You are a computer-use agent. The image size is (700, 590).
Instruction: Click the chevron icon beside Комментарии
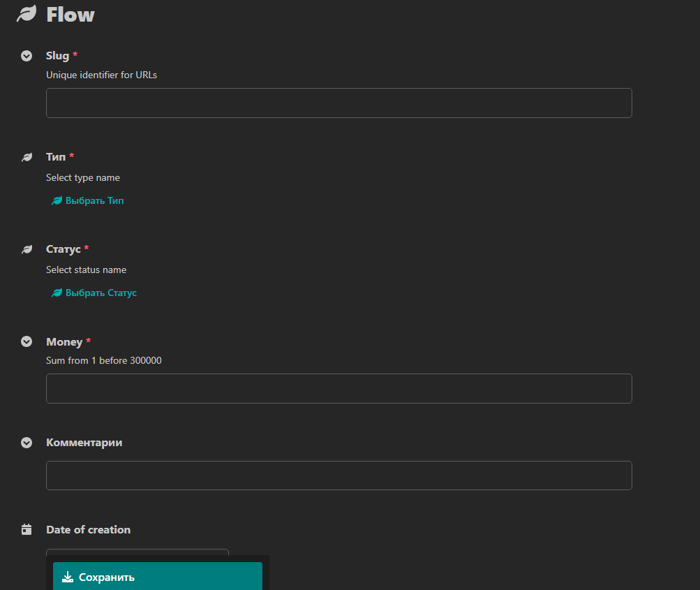click(27, 443)
